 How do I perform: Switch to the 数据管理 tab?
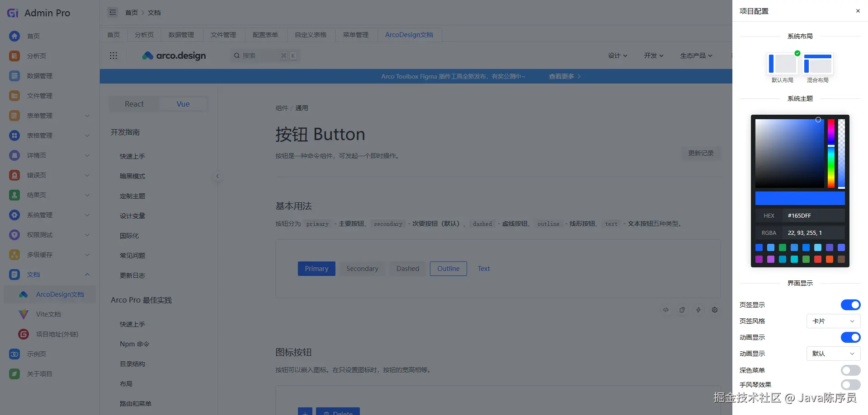pos(181,35)
